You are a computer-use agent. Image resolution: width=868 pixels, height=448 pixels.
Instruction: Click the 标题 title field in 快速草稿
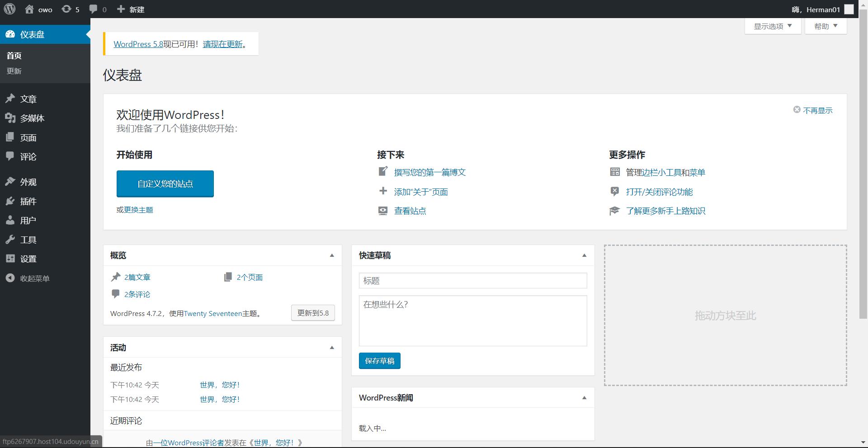point(472,280)
